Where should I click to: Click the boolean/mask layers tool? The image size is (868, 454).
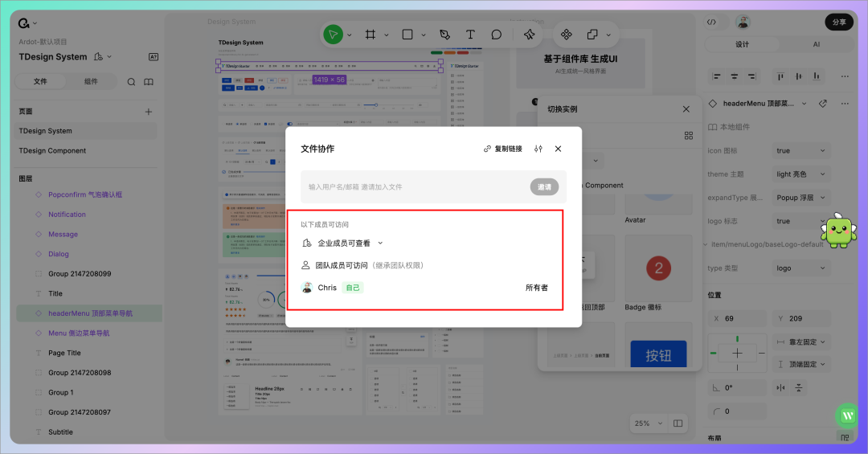point(592,35)
